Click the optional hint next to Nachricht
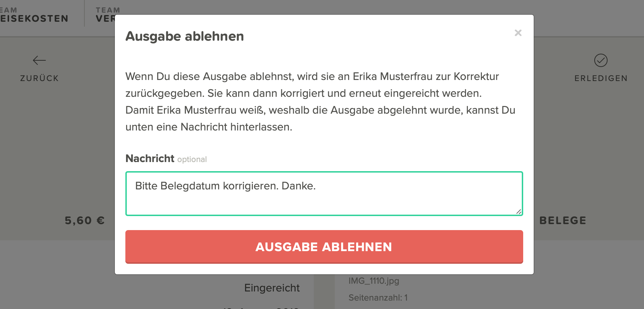644x309 pixels. click(x=192, y=160)
